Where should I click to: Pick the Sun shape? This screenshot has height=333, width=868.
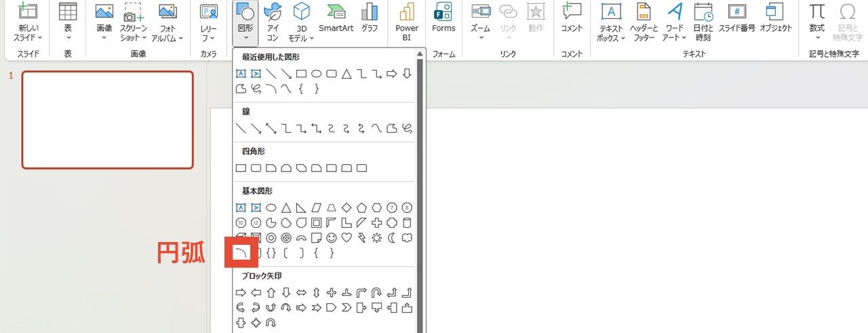coord(377,237)
